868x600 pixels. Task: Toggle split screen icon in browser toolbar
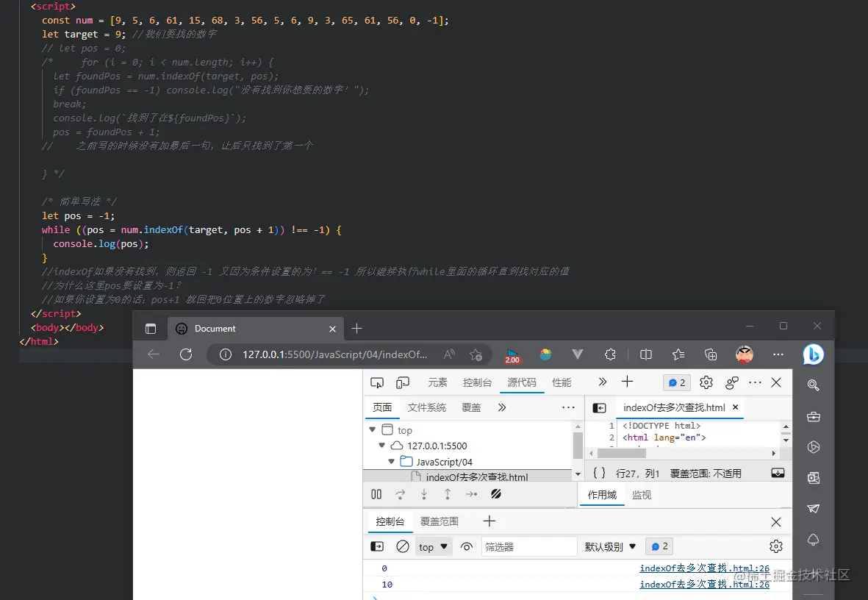(645, 354)
